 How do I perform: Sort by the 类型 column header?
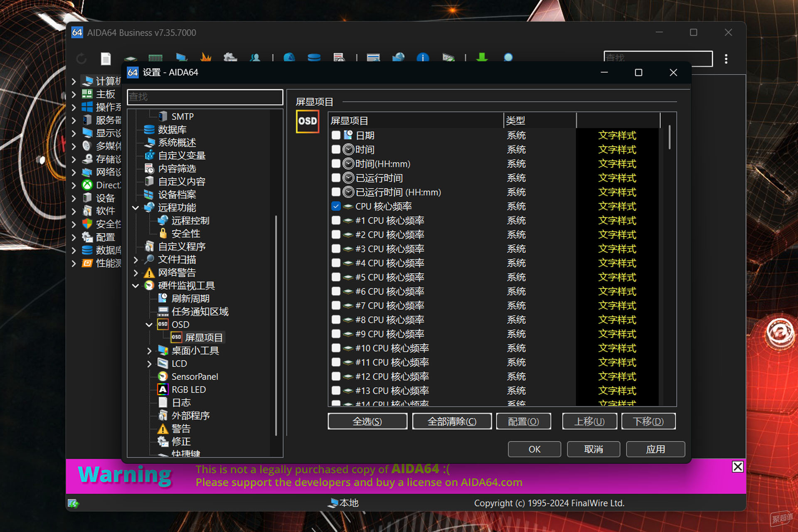point(540,121)
